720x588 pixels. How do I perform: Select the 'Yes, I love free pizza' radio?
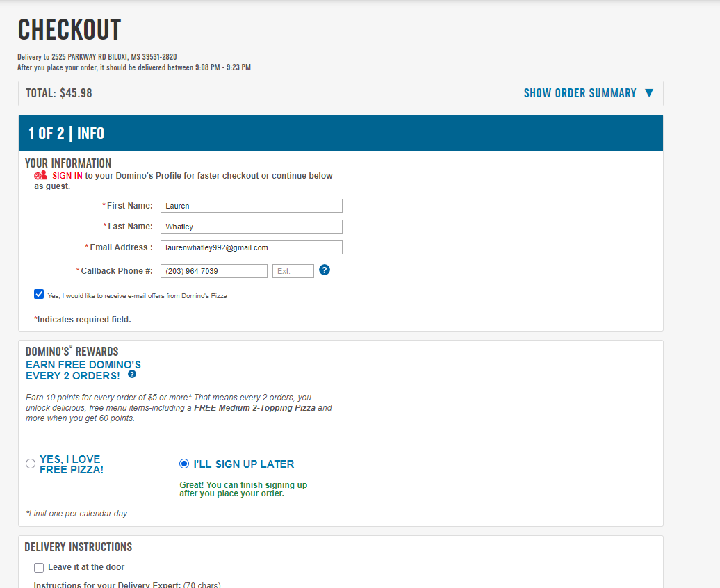point(31,464)
